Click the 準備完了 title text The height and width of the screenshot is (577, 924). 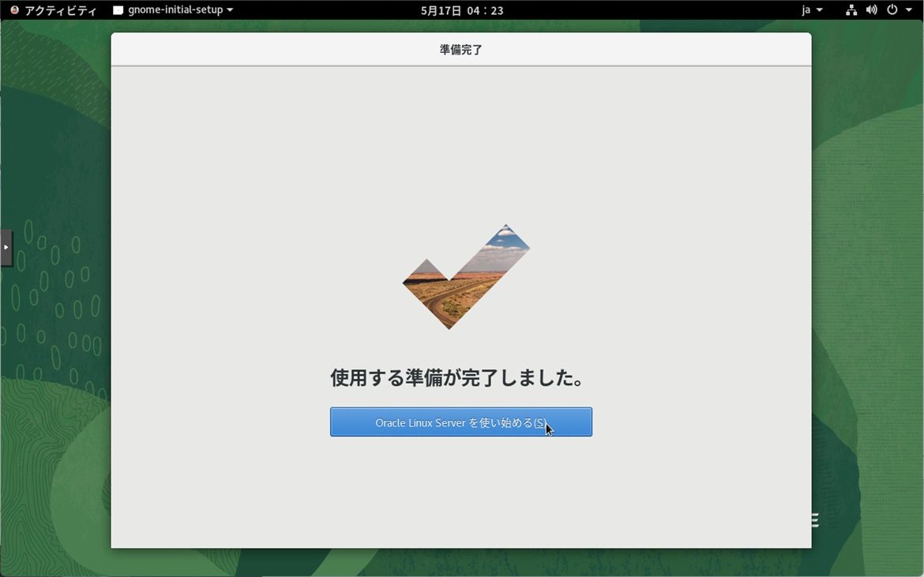click(x=461, y=50)
